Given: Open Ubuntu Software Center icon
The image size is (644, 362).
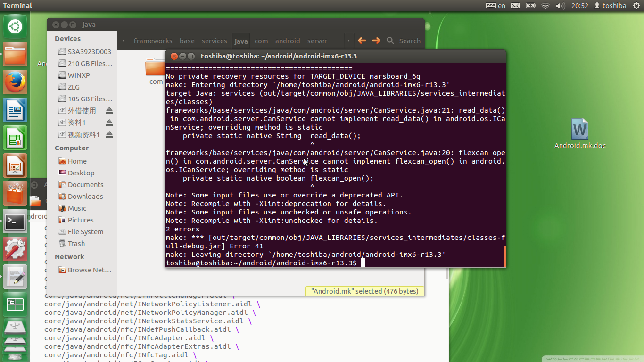Looking at the screenshot, I should (x=15, y=193).
